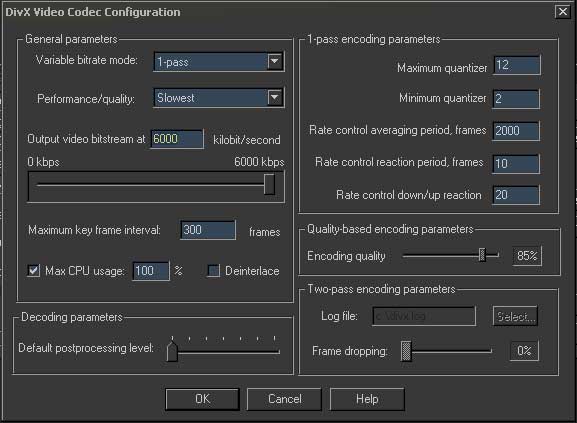Screen dimensions: 577x423
Task: Click the Rate control reaction period field
Action: 516,164
